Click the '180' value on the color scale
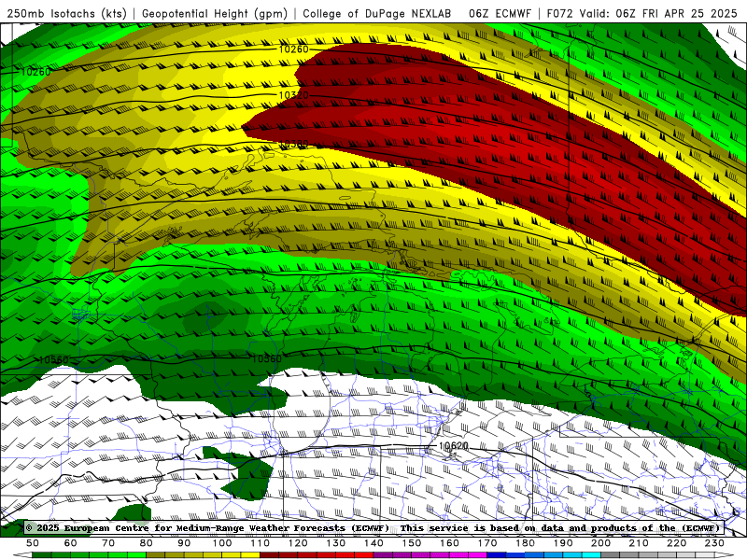 pos(525,543)
